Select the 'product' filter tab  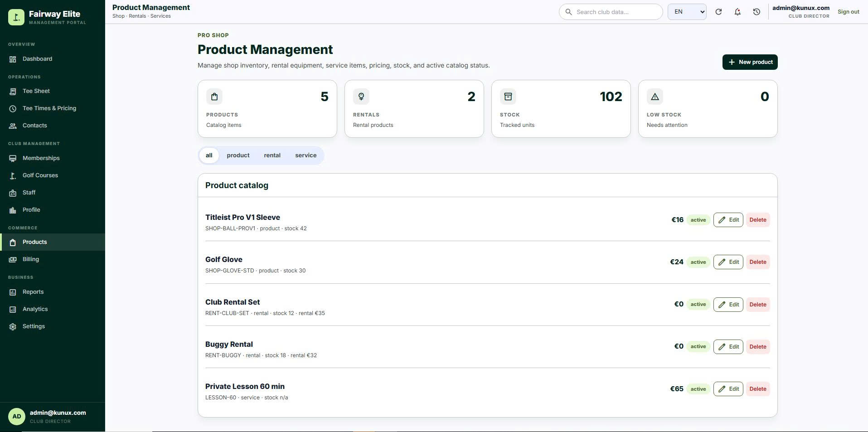pyautogui.click(x=238, y=155)
